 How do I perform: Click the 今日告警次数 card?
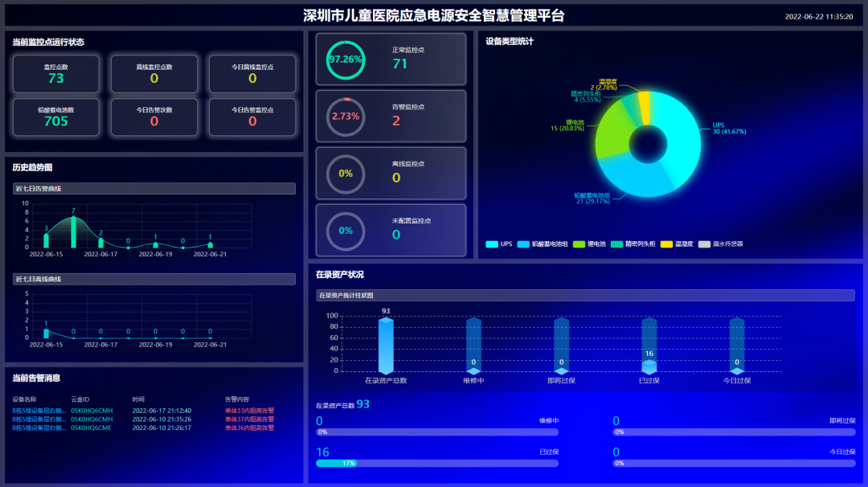coord(154,117)
